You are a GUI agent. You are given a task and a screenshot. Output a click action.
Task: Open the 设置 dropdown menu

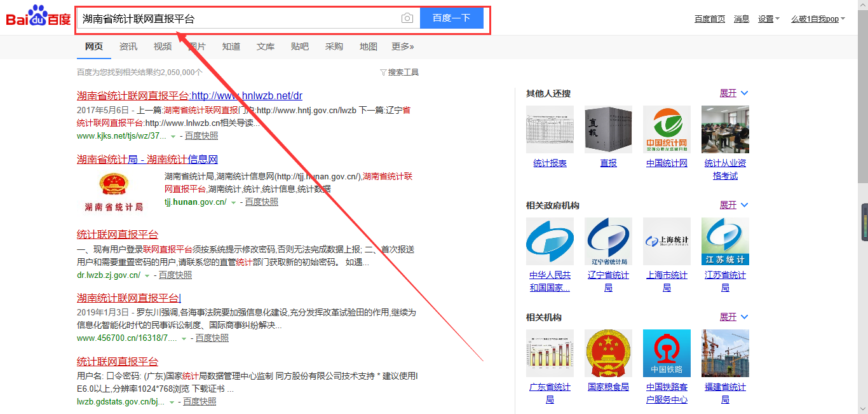click(768, 19)
